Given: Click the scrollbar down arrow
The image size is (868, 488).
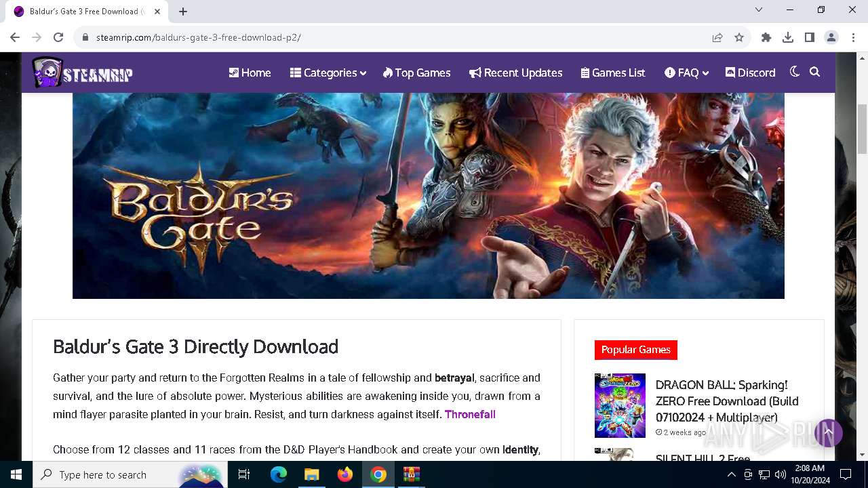Looking at the screenshot, I should (x=862, y=455).
